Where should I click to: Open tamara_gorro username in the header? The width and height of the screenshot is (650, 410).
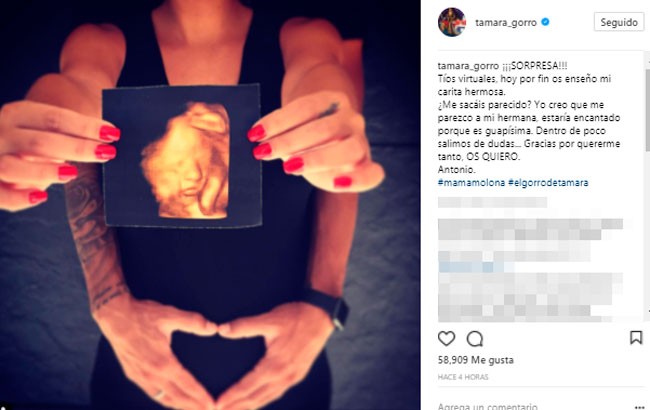pyautogui.click(x=506, y=22)
